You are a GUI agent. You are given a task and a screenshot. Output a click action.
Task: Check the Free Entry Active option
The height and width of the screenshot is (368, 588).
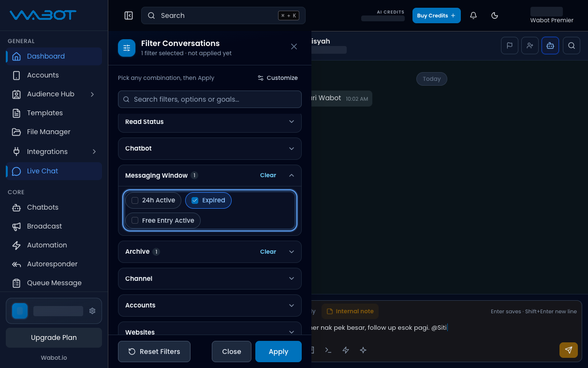[x=163, y=220]
